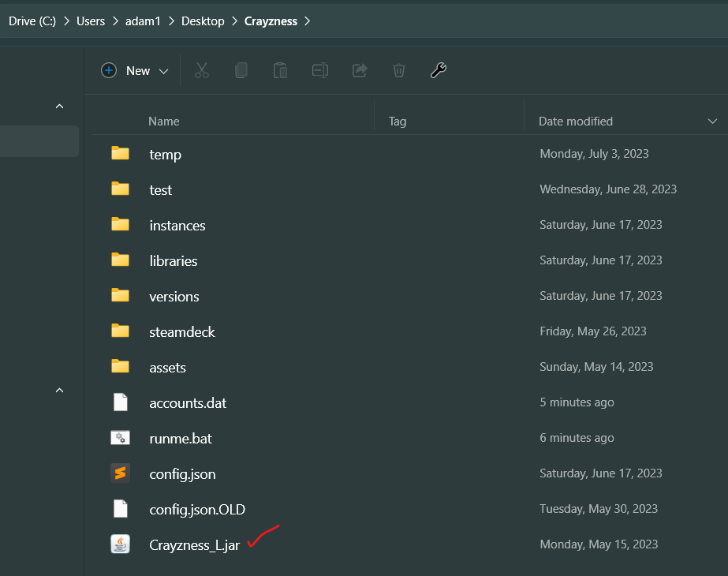Navigate to Desktop via the breadcrumb
The height and width of the screenshot is (576, 728).
[x=202, y=21]
